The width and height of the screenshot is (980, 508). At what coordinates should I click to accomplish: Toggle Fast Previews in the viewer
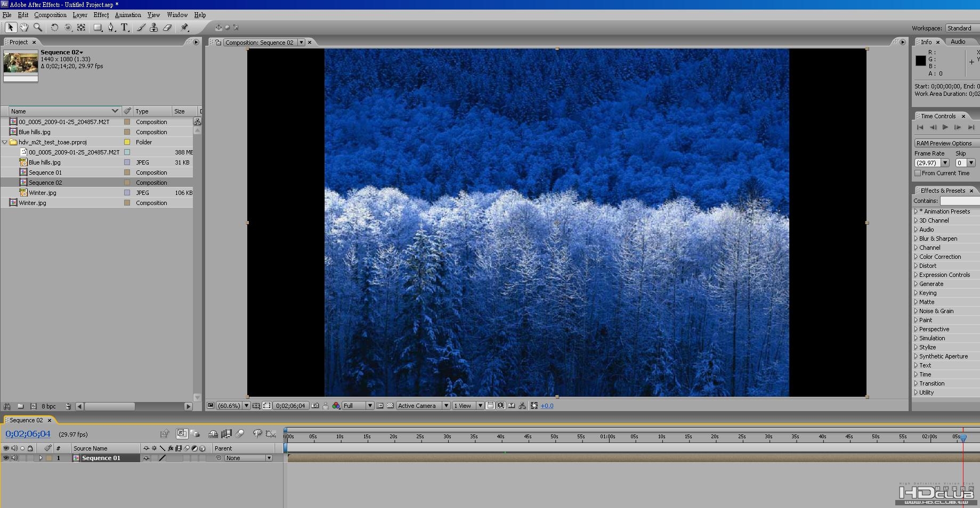pyautogui.click(x=501, y=406)
